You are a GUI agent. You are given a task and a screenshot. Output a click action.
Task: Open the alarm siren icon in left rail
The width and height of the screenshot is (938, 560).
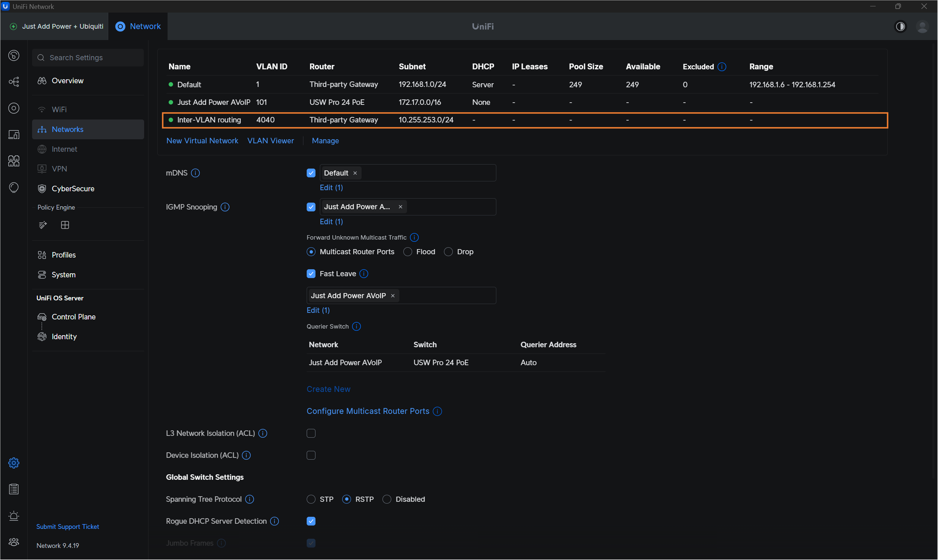(14, 516)
